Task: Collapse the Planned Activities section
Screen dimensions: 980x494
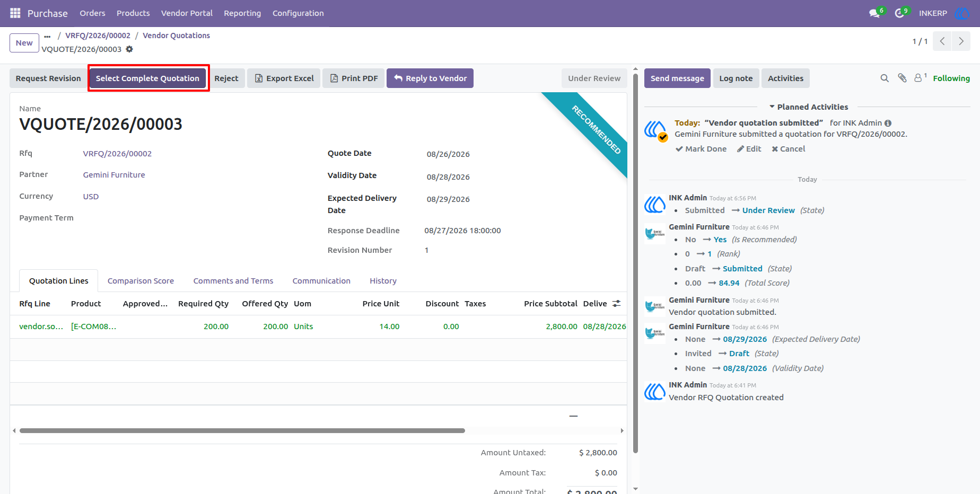Action: tap(808, 107)
